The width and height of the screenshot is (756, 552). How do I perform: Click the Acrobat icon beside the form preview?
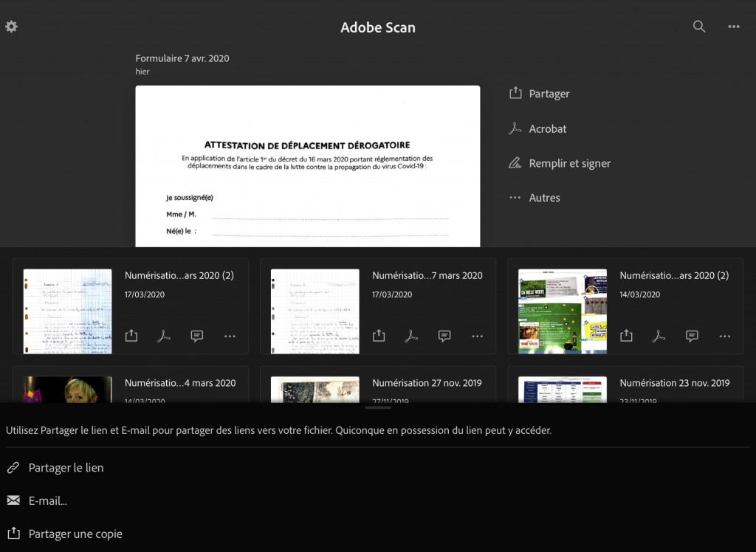click(515, 128)
